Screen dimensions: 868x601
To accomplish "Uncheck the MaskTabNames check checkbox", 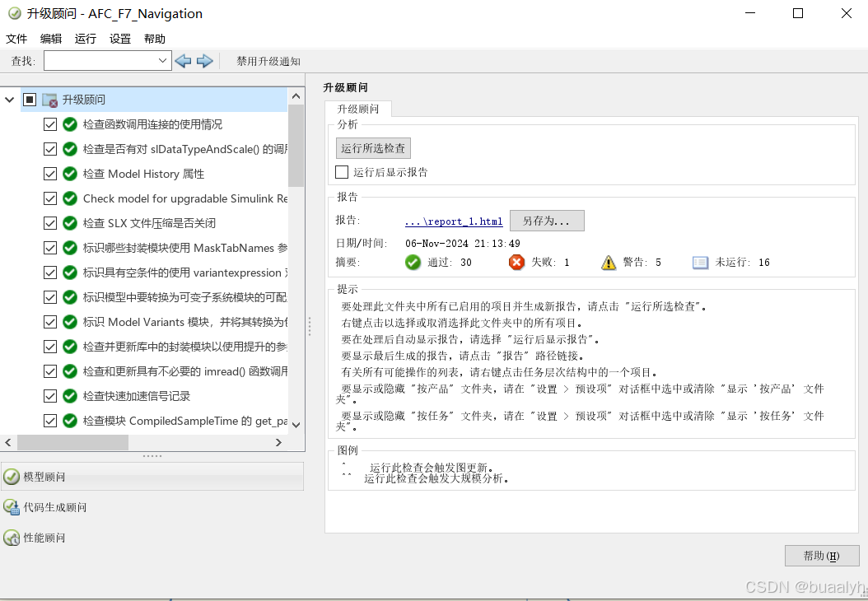I will tap(49, 248).
